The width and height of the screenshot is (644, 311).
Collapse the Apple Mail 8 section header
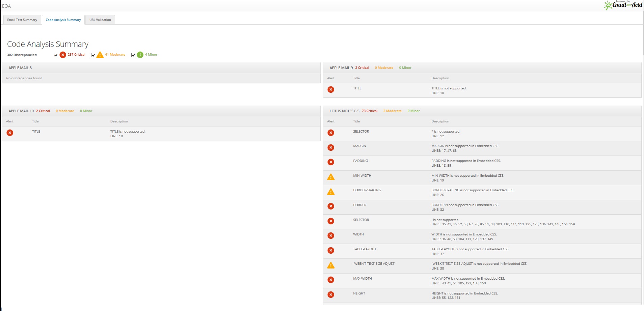pyautogui.click(x=20, y=68)
